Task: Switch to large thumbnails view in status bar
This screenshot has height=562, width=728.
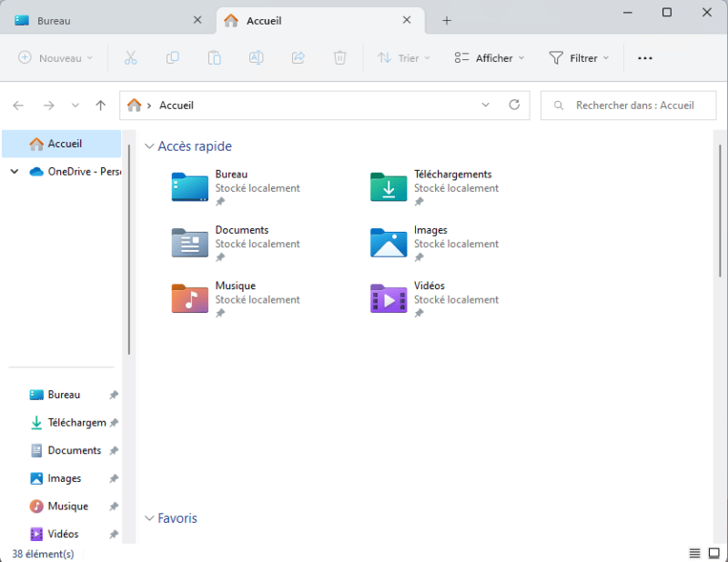Action: tap(714, 553)
